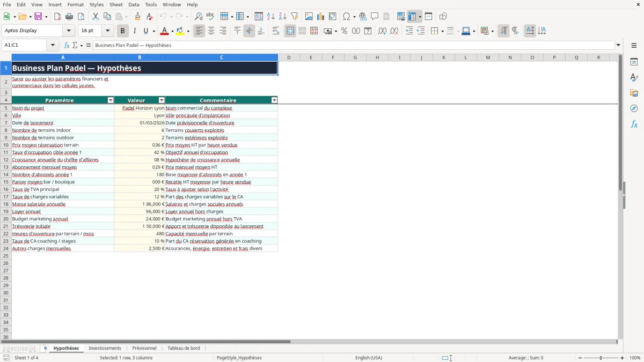Toggle Underline formatting button
Screen dimensions: 644x362
click(145, 31)
